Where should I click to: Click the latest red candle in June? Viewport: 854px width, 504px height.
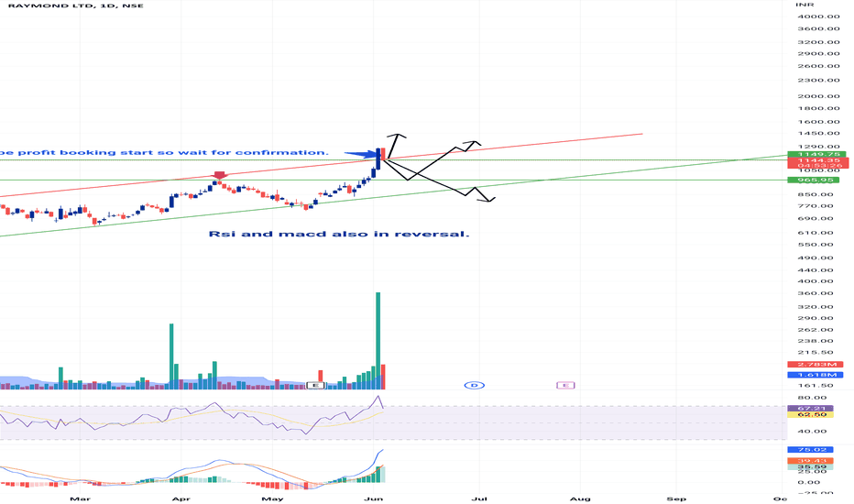point(383,154)
